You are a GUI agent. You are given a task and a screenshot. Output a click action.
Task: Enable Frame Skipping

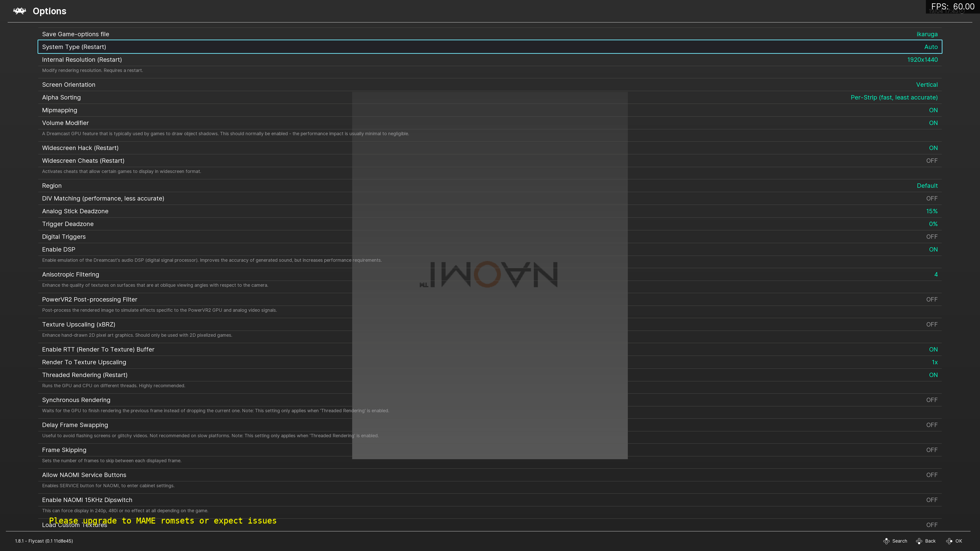click(490, 450)
